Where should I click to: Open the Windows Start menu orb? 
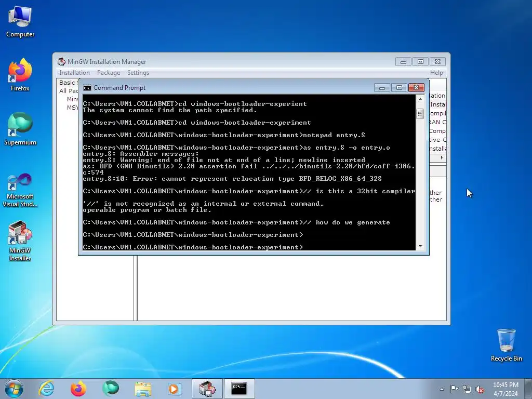click(14, 389)
